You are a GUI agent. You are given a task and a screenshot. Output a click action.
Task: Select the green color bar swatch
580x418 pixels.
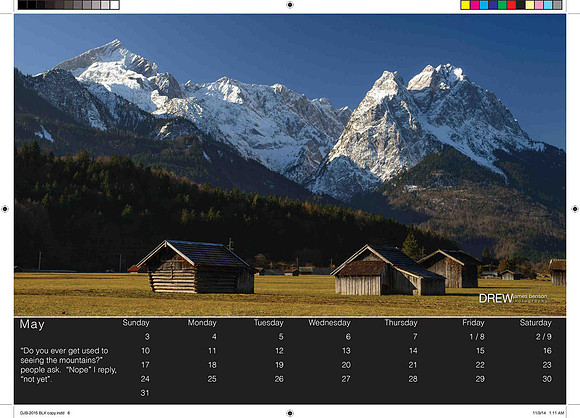502,5
